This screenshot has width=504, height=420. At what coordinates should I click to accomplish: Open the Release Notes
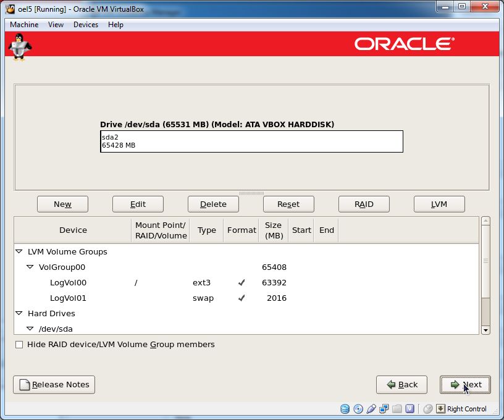pyautogui.click(x=54, y=385)
